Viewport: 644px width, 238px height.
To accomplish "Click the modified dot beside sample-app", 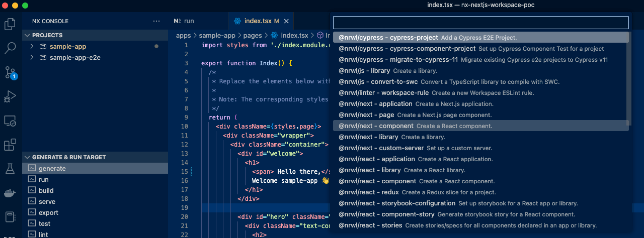I will (156, 47).
